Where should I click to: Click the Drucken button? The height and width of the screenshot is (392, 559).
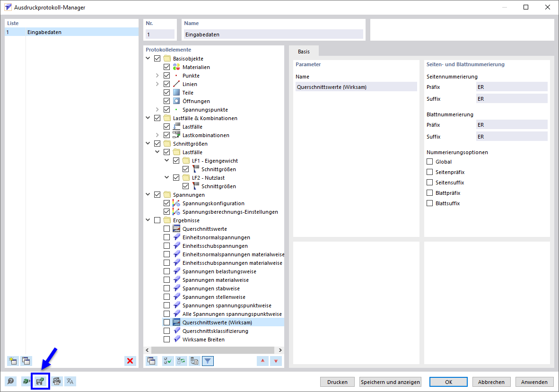point(337,382)
